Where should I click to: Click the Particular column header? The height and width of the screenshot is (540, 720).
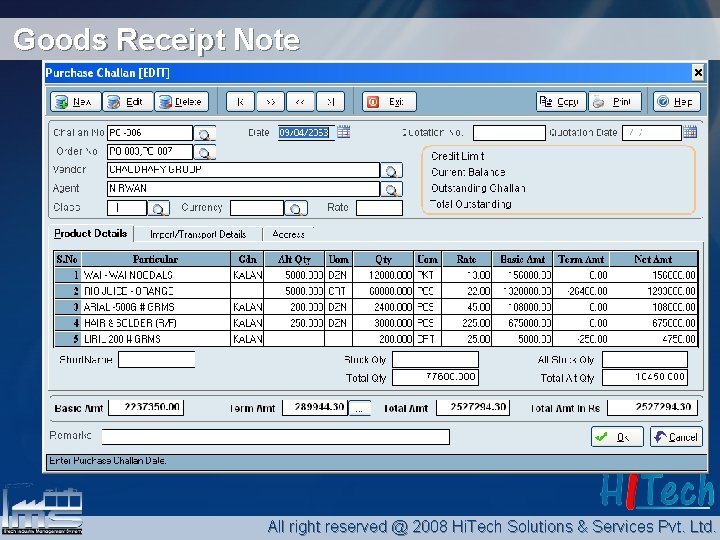tap(156, 259)
